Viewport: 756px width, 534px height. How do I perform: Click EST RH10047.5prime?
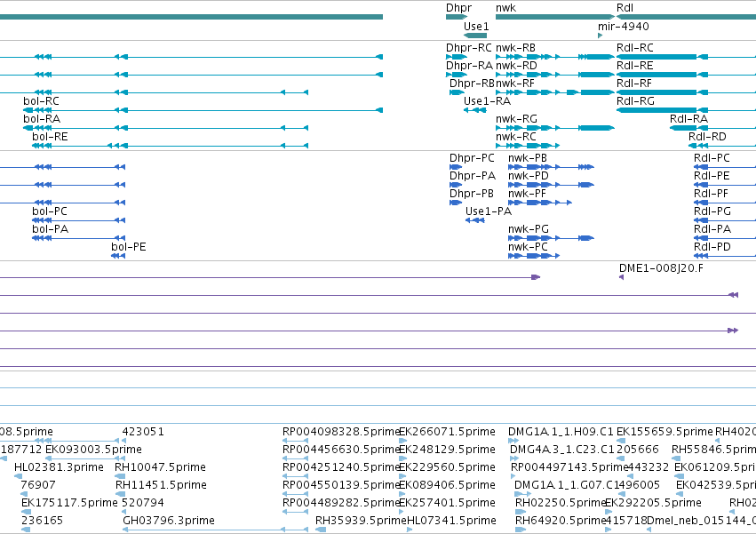(160, 467)
